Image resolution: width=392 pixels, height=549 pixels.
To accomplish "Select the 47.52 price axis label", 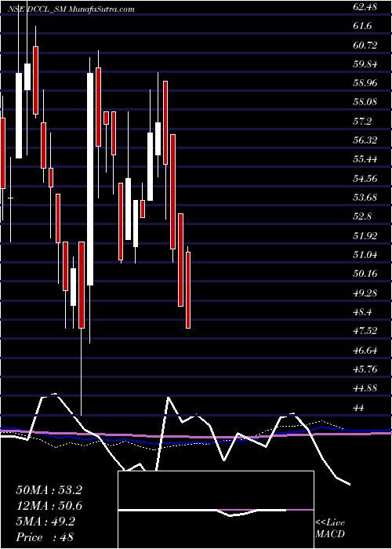I will coord(365,330).
